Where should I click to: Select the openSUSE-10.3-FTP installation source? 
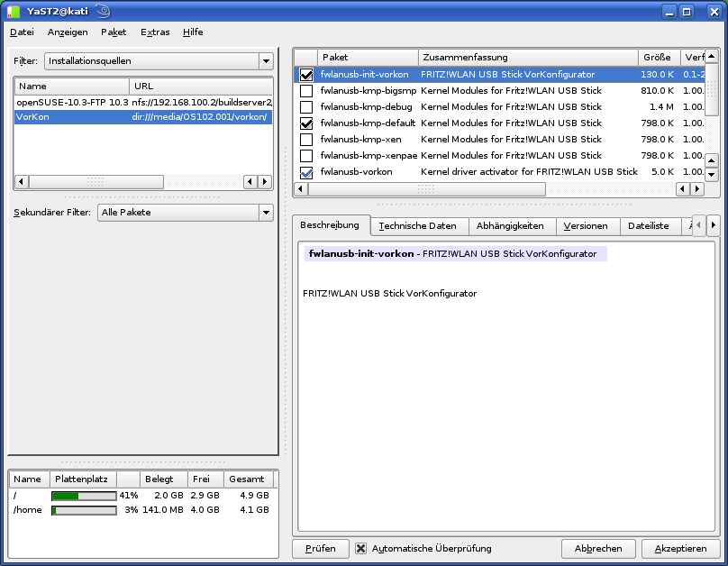(x=143, y=102)
